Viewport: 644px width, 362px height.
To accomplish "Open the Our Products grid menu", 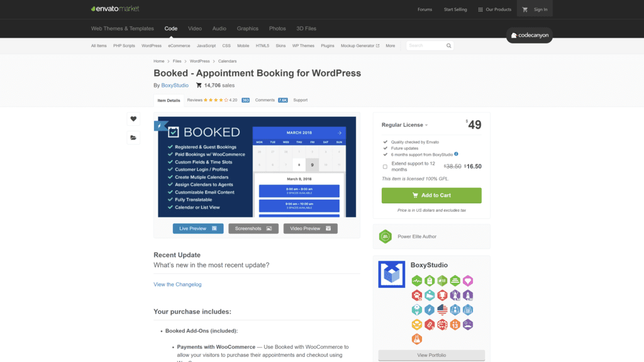I will coord(494,9).
